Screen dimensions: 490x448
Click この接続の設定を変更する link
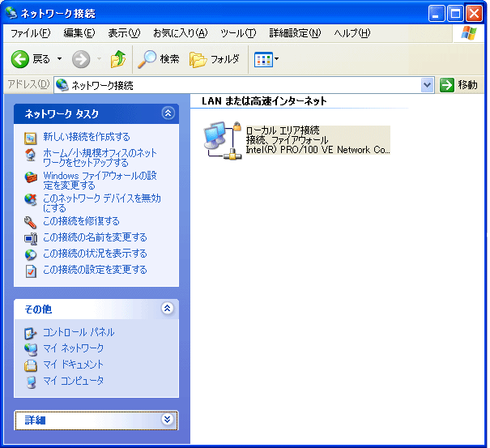pos(95,270)
